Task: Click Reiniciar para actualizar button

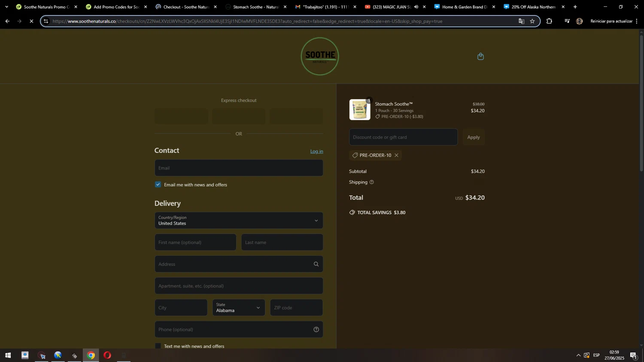Action: point(611,21)
